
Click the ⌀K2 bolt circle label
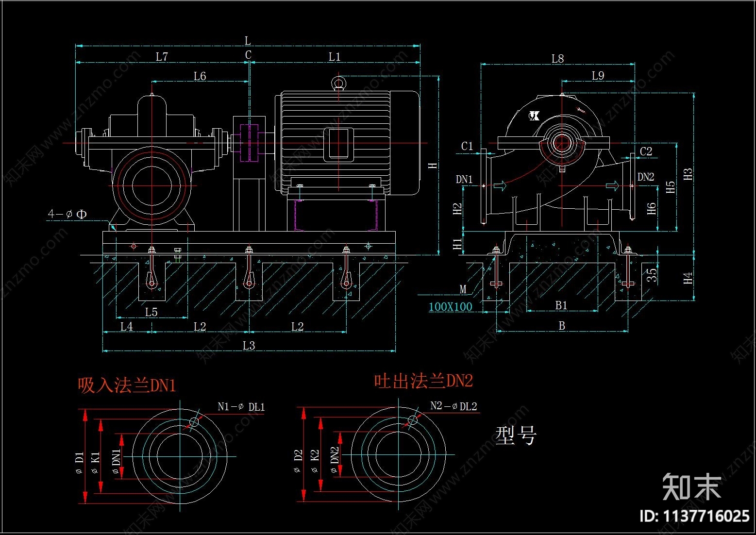coord(315,461)
